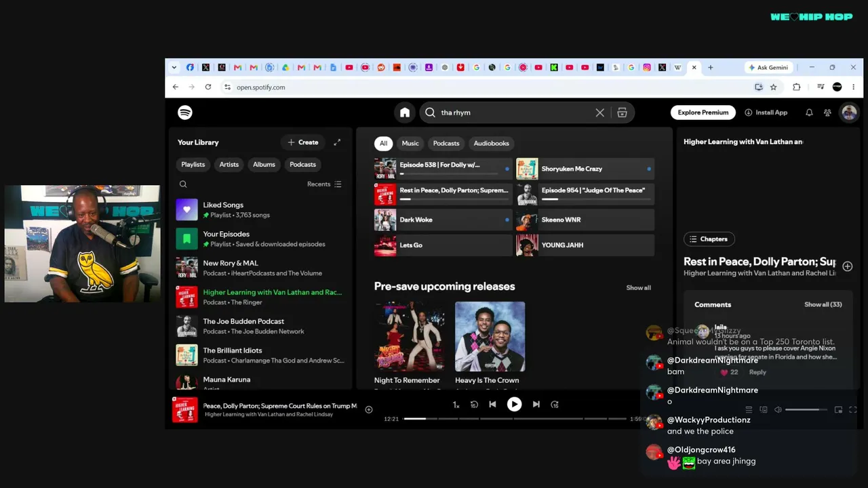Image resolution: width=868 pixels, height=488 pixels.
Task: Open the Queue panel
Action: (749, 409)
